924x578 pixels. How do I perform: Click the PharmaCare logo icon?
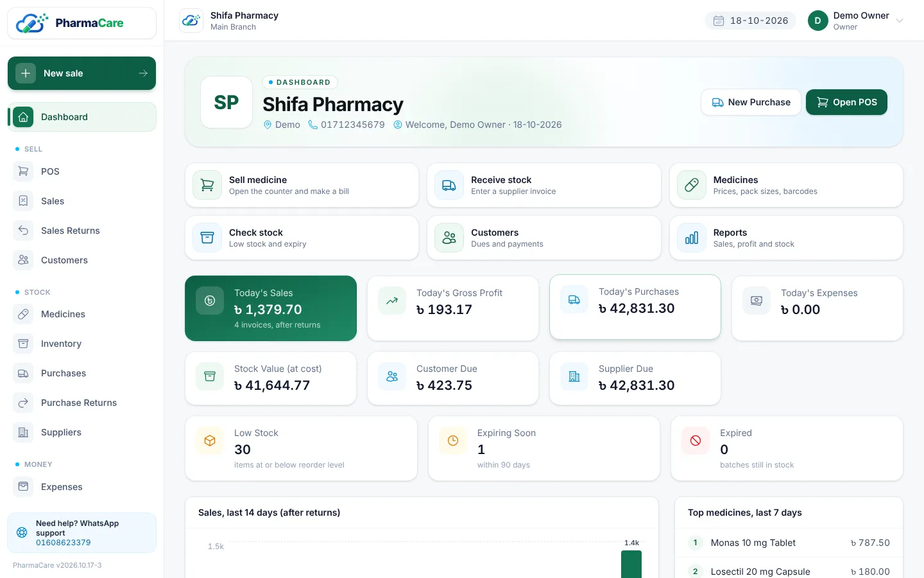pyautogui.click(x=32, y=23)
